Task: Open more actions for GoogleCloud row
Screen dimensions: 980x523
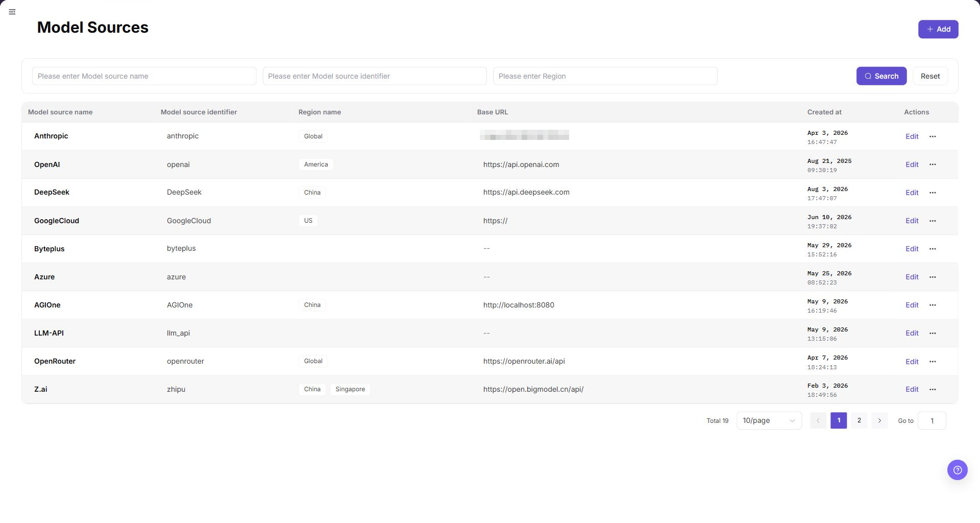Action: coord(933,221)
